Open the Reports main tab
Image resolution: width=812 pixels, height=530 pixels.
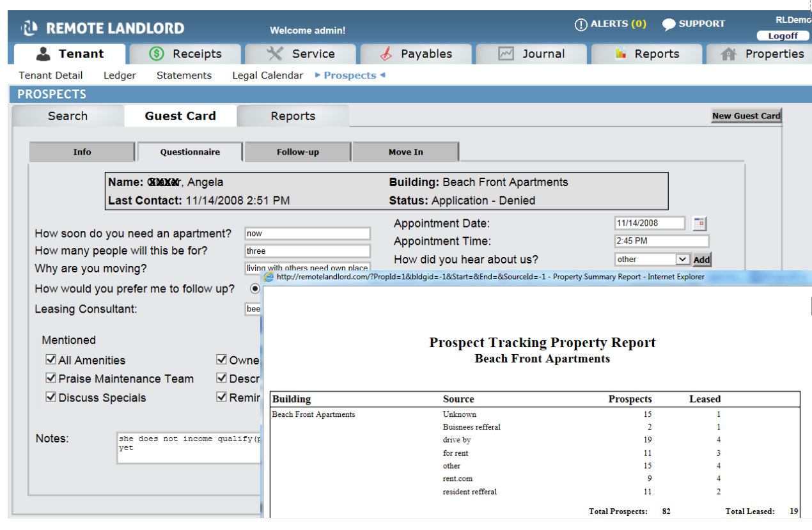point(646,54)
